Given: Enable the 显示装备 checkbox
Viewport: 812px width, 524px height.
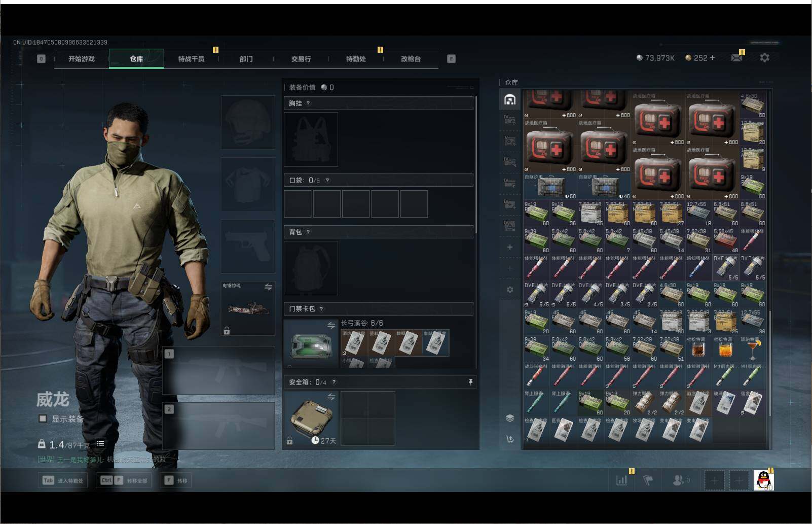Looking at the screenshot, I should pyautogui.click(x=43, y=418).
